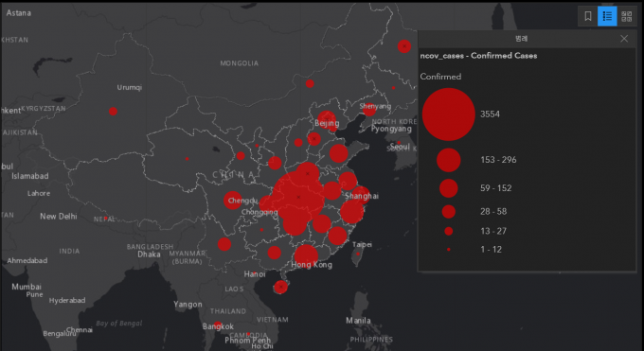The image size is (644, 351).
Task: Click the 3554 legend circle symbol
Action: click(x=449, y=114)
